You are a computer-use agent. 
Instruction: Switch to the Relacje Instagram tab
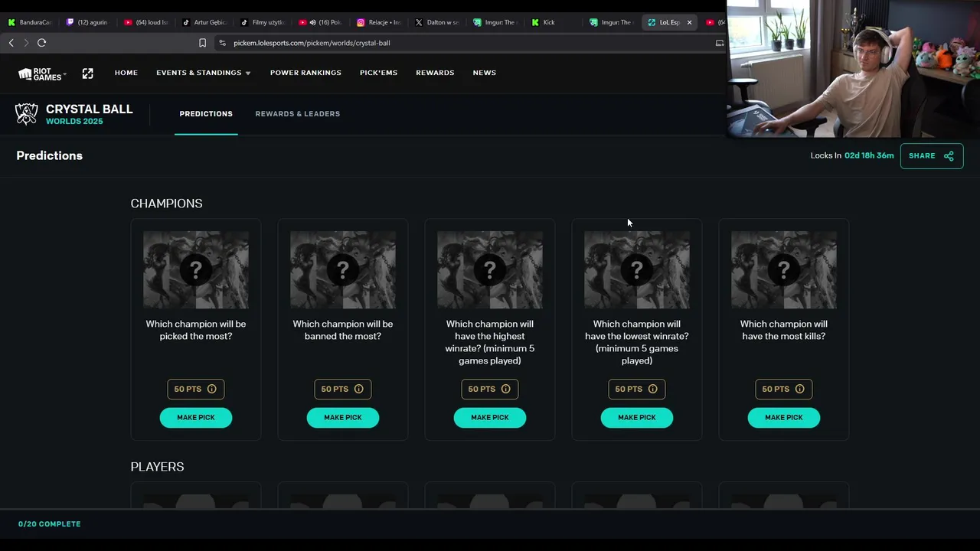point(380,22)
